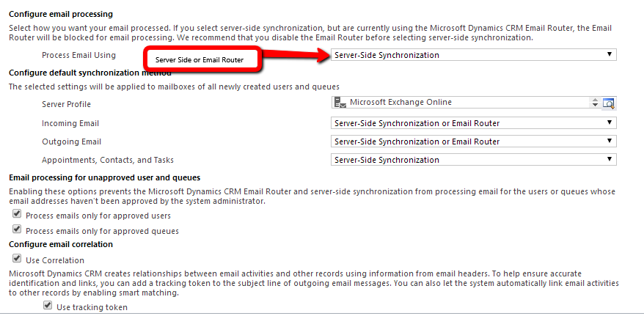This screenshot has width=644, height=316.
Task: Open the Process Email Using dropdown
Action: tap(474, 55)
